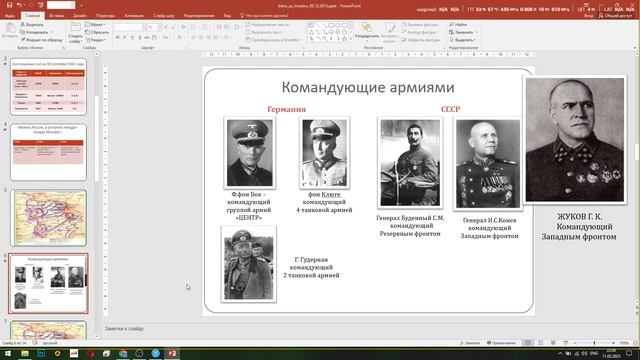The image size is (640, 360).
Task: Expand Заливка фигуры shape fill dropdown
Action: [420, 24]
